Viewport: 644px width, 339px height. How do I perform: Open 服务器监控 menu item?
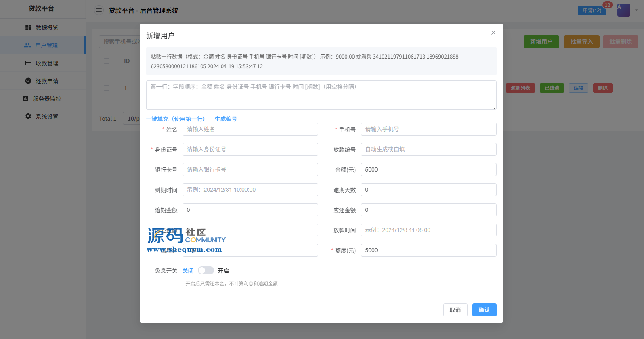[x=47, y=98]
